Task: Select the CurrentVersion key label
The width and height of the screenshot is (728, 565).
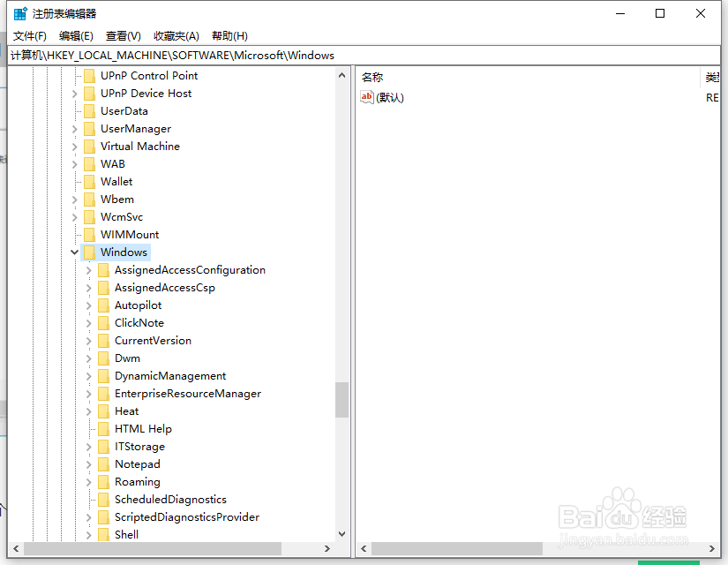Action: click(153, 341)
